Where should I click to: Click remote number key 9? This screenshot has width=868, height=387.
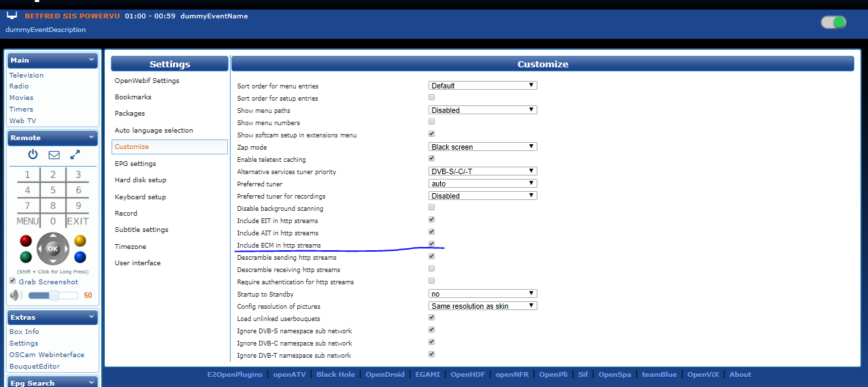[78, 205]
